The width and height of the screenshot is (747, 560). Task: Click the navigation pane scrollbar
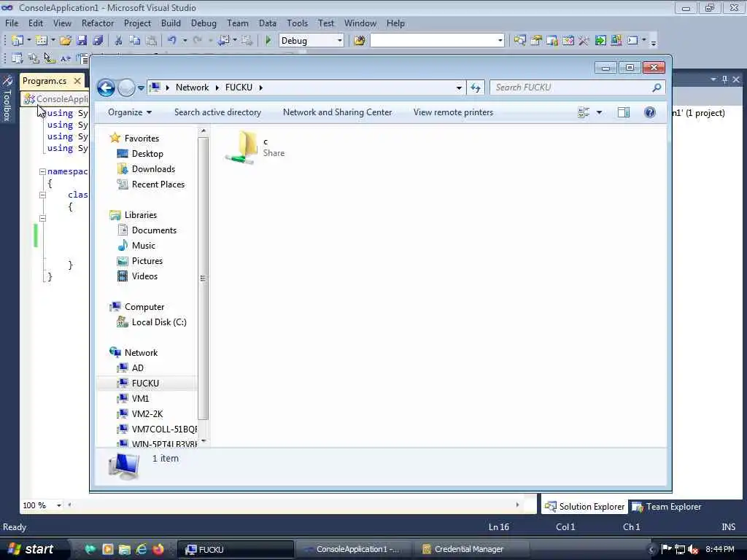[204, 279]
